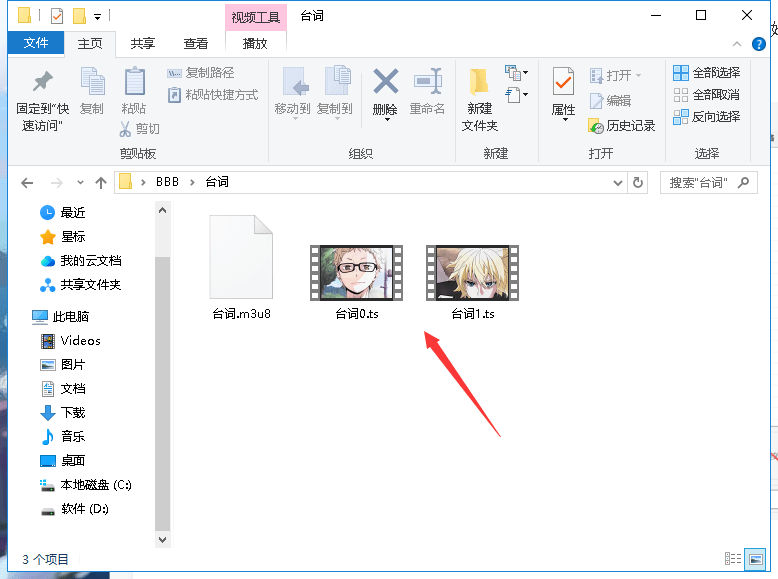Click the New Folder (新建文件夹) icon
Image resolution: width=778 pixels, height=579 pixels.
point(479,81)
